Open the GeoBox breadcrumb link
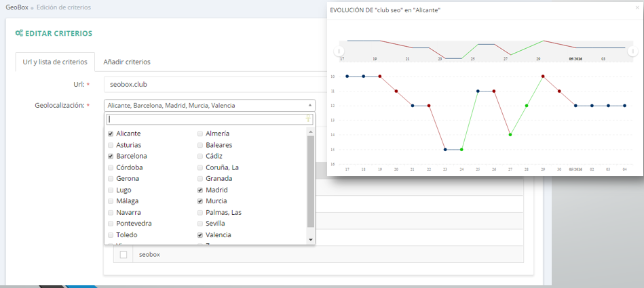Image resolution: width=644 pixels, height=288 pixels. [14, 7]
